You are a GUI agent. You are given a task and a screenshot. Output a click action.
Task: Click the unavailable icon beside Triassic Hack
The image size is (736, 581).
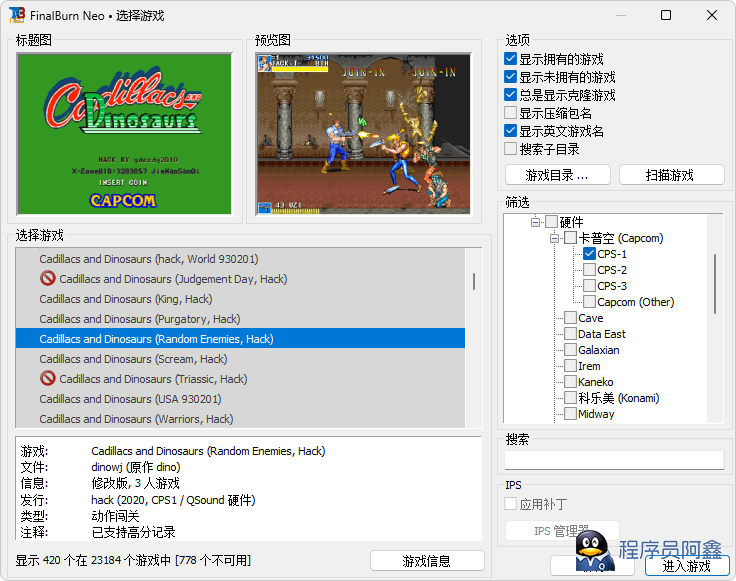(x=48, y=378)
